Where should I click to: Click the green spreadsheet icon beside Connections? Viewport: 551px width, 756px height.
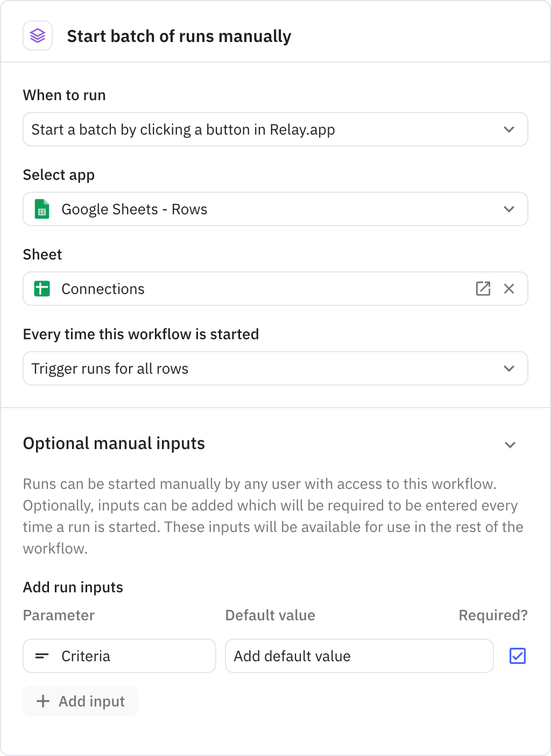42,289
